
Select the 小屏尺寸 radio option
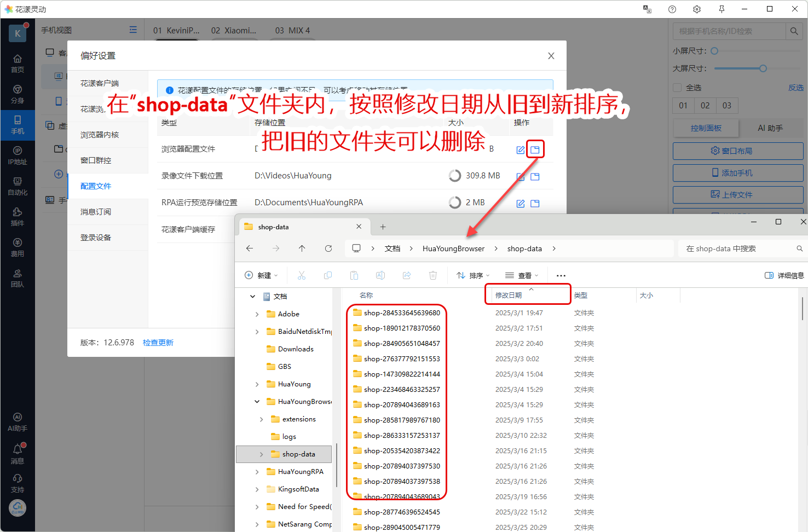tap(714, 51)
